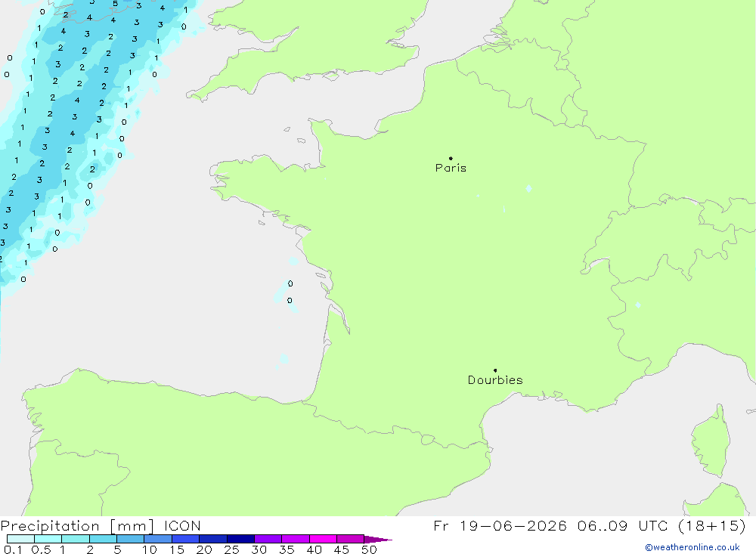Screen dimensions: 756x554
Task: Pick the 35–40 mm legend swatch
Action: [296, 539]
